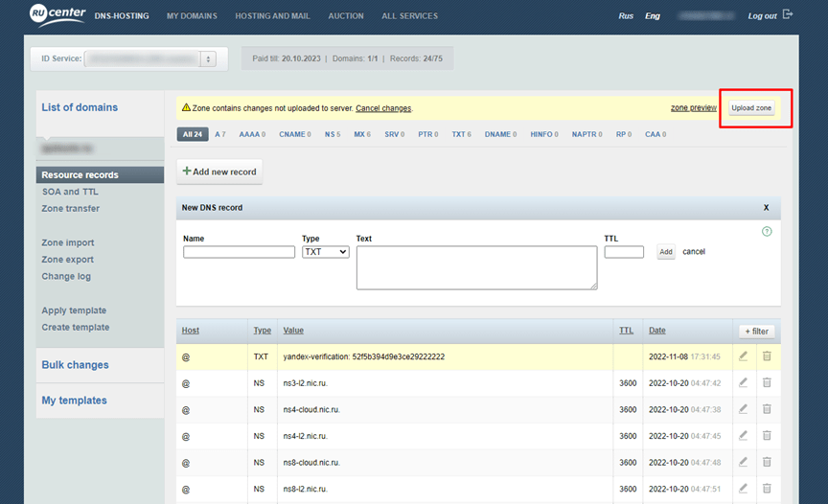This screenshot has height=504, width=828.
Task: Focus the Text textarea
Action: pos(477,267)
